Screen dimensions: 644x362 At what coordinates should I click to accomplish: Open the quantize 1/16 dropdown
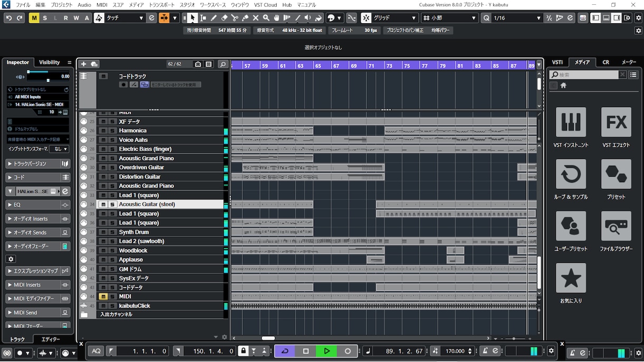[518, 18]
